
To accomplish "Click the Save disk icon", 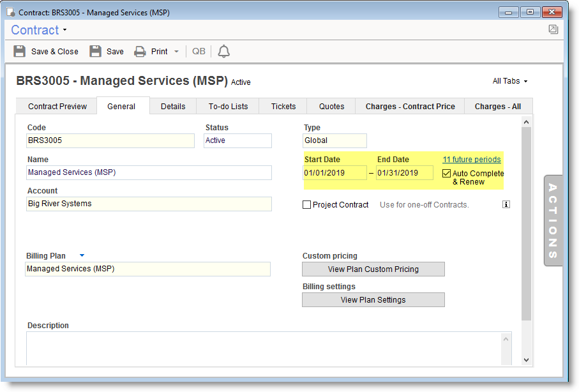I will tap(95, 52).
